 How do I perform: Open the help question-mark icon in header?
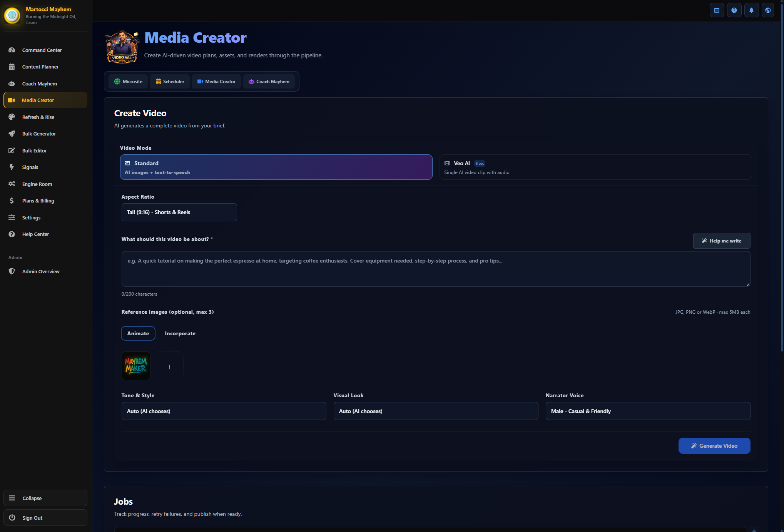734,10
